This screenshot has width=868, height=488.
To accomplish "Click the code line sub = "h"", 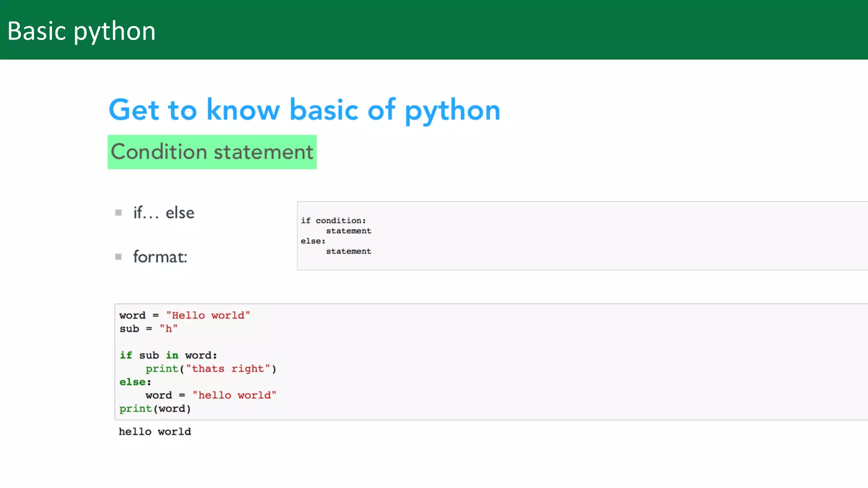I will click(x=149, y=329).
